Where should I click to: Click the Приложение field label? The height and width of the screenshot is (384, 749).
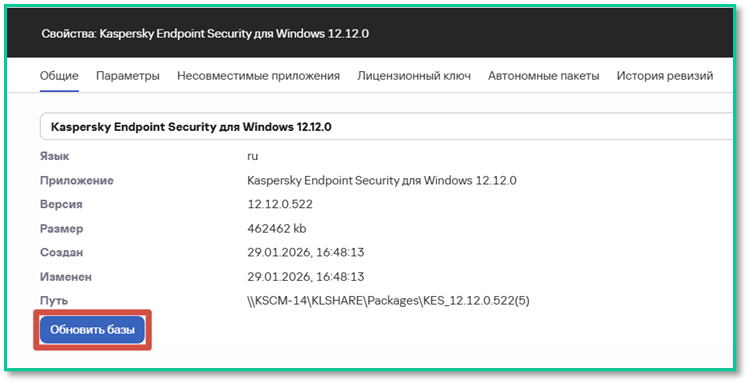coord(77,181)
